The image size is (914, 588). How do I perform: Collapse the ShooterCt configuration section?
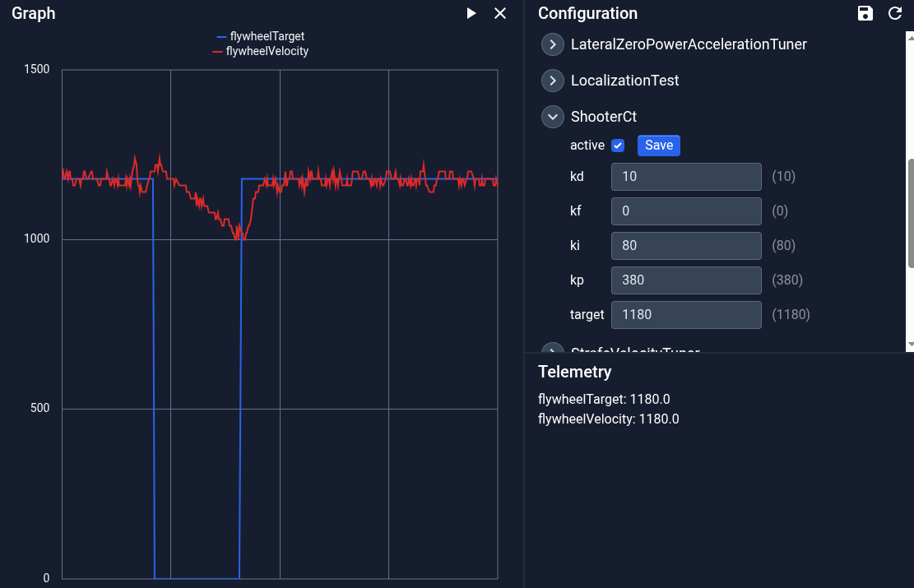pyautogui.click(x=552, y=116)
